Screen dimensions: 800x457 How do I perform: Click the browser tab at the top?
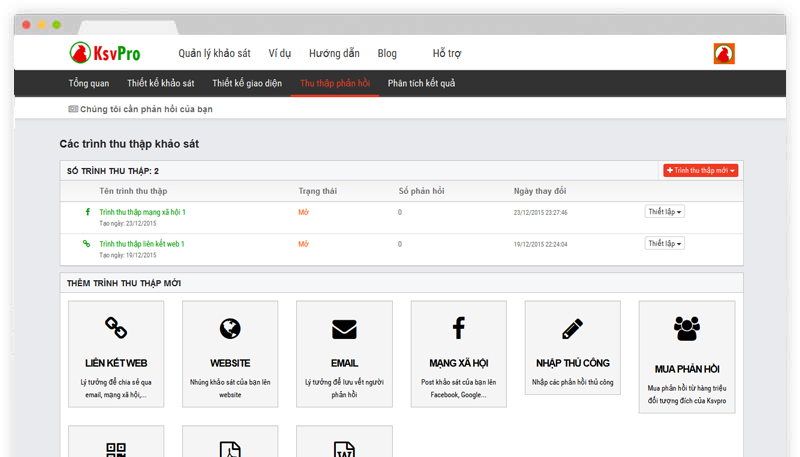[x=128, y=27]
